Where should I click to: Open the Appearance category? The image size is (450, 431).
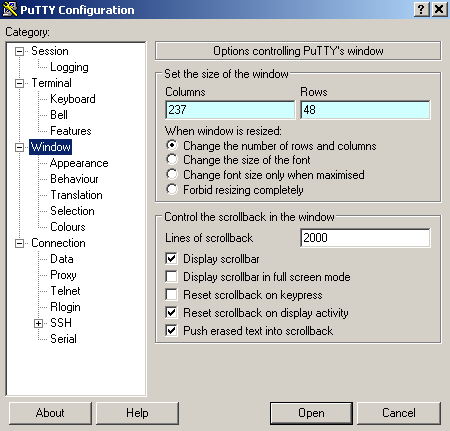coord(79,163)
